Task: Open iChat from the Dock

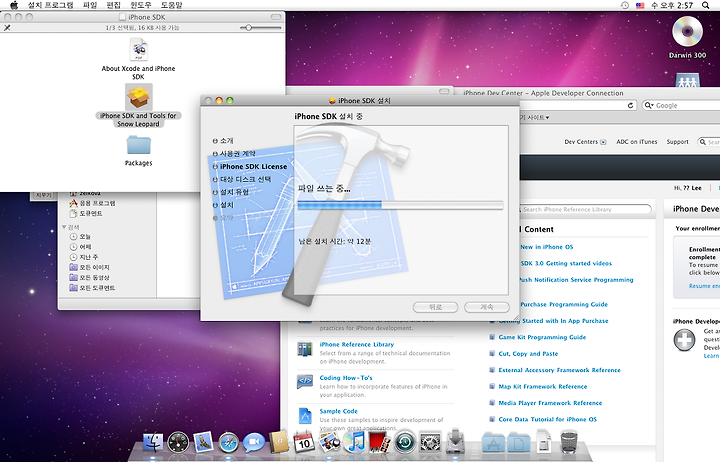Action: 254,442
